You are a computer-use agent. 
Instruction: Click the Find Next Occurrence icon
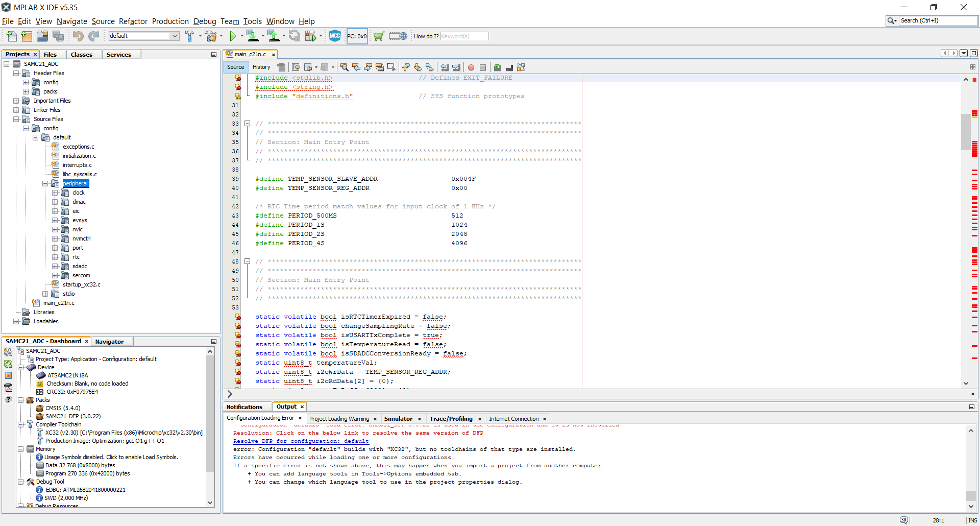368,67
